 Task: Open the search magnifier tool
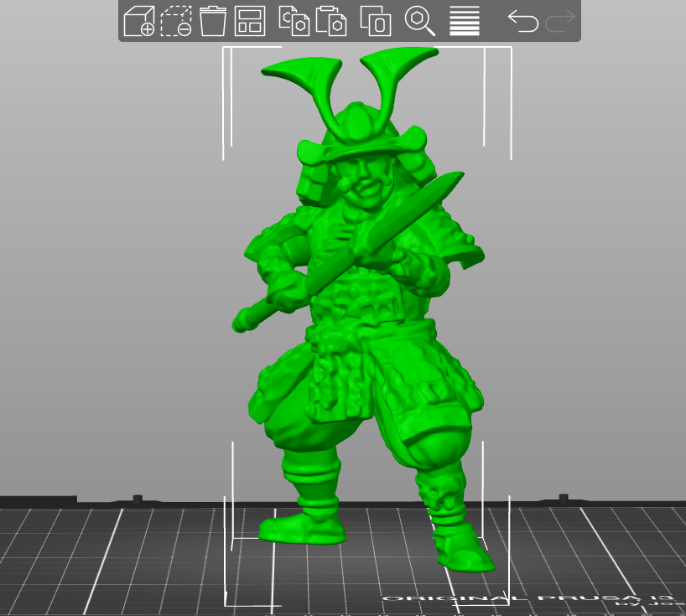[x=419, y=21]
